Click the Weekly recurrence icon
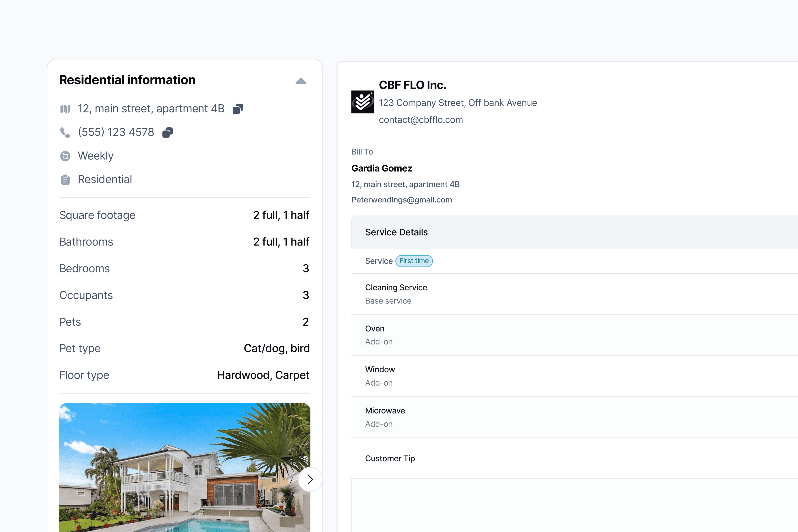 pos(65,156)
